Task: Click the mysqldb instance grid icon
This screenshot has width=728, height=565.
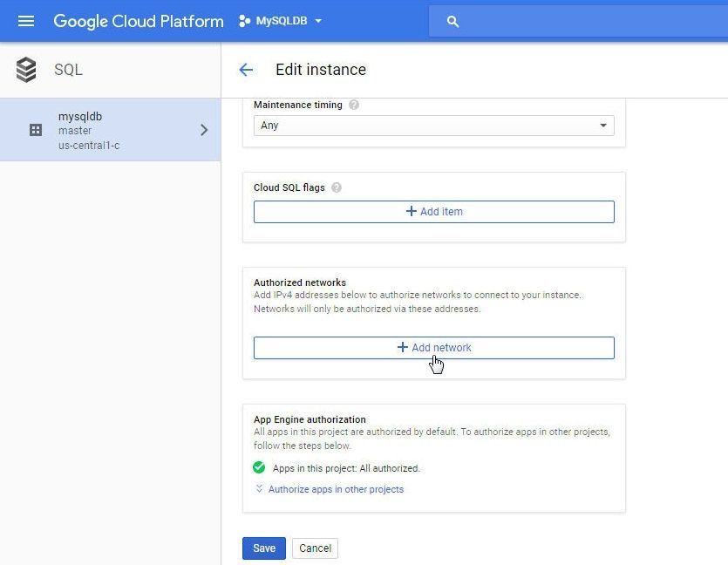Action: tap(36, 130)
